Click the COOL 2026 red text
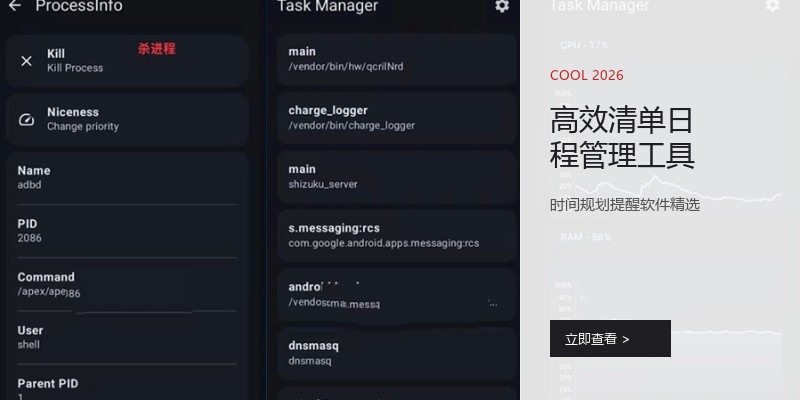The image size is (800, 400). pos(587,76)
